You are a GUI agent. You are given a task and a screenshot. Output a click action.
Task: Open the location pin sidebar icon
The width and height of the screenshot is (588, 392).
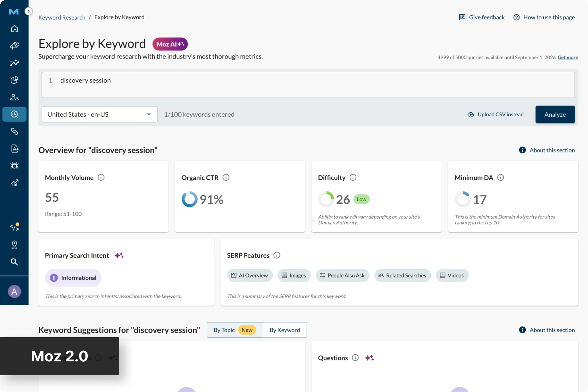14,245
